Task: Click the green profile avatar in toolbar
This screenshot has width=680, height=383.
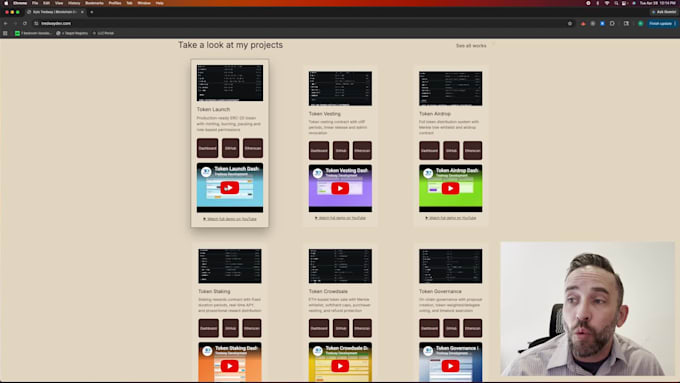Action: 641,23
